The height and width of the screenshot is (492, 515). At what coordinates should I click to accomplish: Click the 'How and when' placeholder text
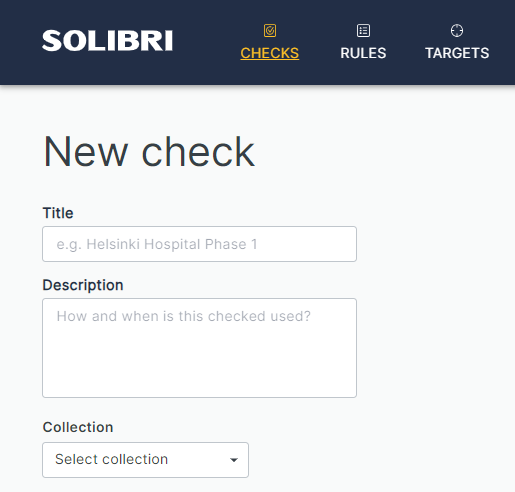pyautogui.click(x=183, y=316)
